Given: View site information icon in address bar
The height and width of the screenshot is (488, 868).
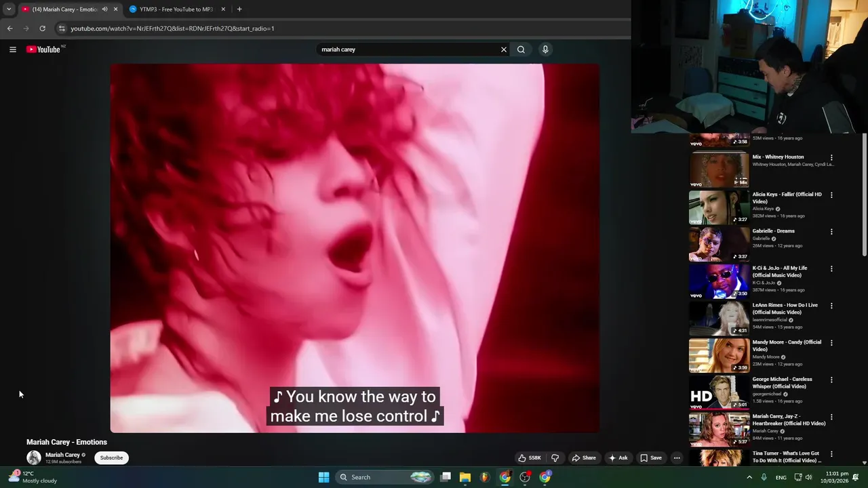Looking at the screenshot, I should (x=62, y=28).
